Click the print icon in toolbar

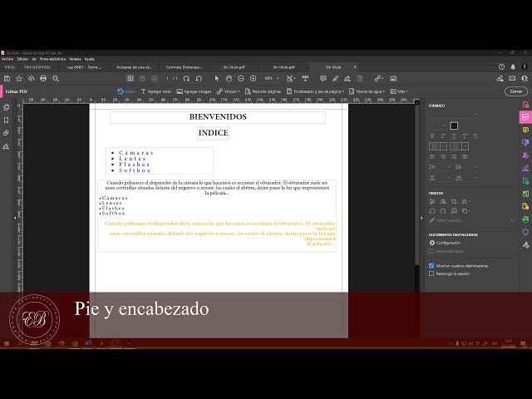[x=43, y=79]
